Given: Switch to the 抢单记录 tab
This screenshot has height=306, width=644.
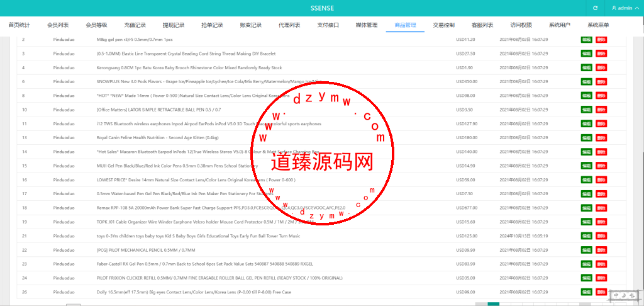Looking at the screenshot, I should (213, 25).
